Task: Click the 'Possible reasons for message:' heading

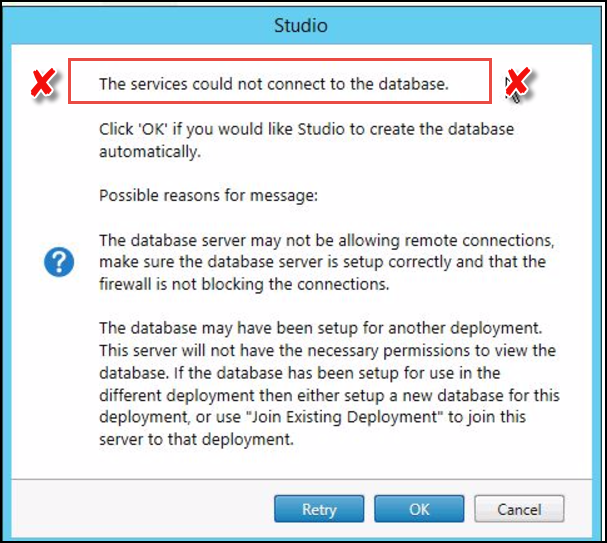Action: pyautogui.click(x=208, y=195)
